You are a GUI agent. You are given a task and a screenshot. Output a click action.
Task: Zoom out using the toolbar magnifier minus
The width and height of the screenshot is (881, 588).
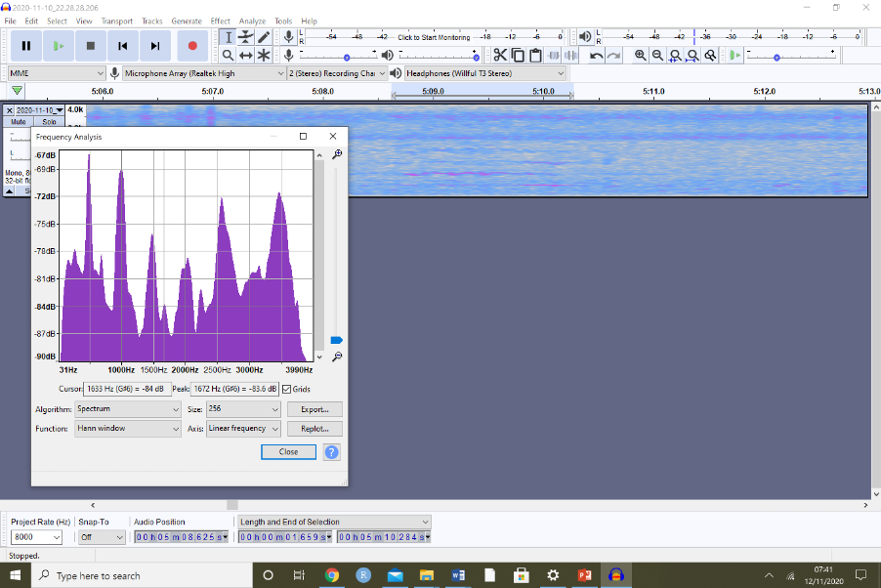click(657, 55)
